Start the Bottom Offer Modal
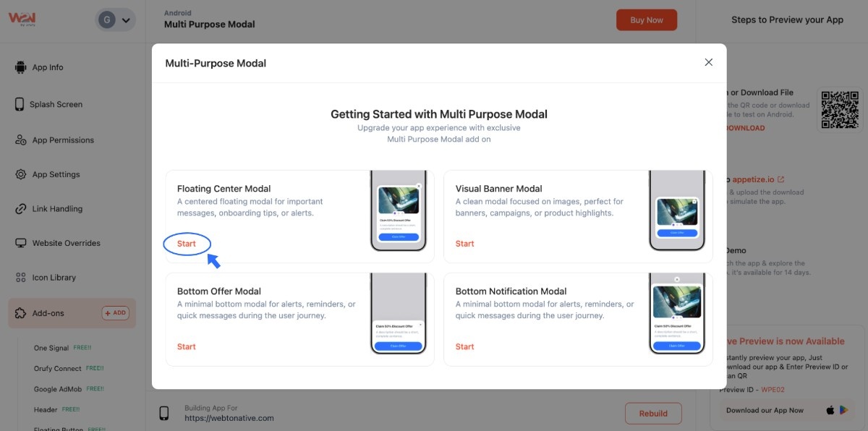Viewport: 868px width, 431px height. [x=187, y=346]
